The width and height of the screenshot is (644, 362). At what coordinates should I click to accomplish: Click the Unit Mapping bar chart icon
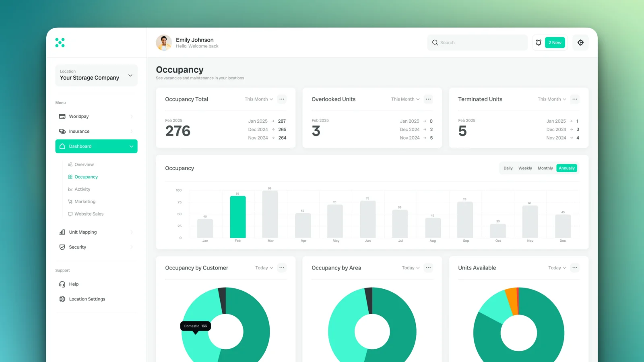62,232
